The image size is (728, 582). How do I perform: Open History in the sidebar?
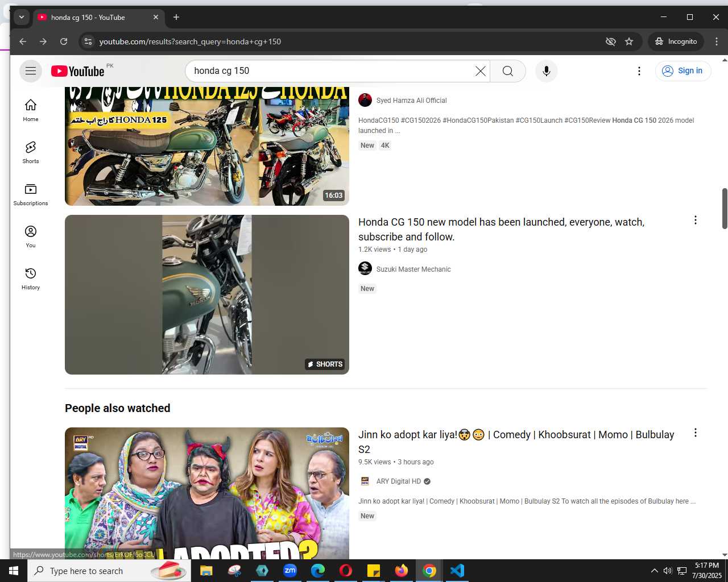[31, 278]
